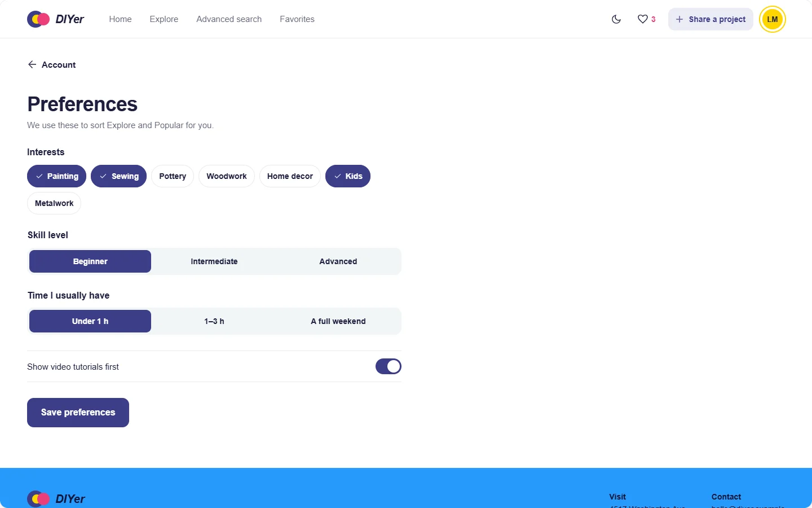Click the Show video tutorials first label
This screenshot has height=508, width=812.
[x=73, y=367]
